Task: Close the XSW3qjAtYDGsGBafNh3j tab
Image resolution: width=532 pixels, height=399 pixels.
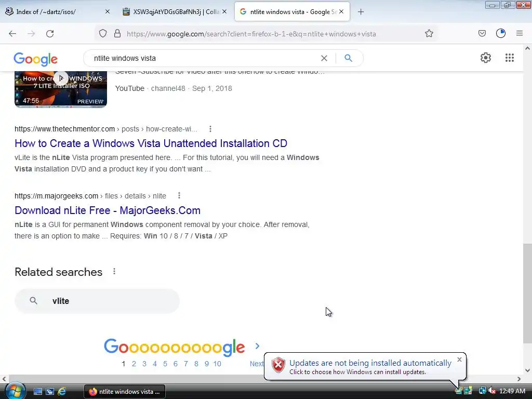Action: point(224,11)
